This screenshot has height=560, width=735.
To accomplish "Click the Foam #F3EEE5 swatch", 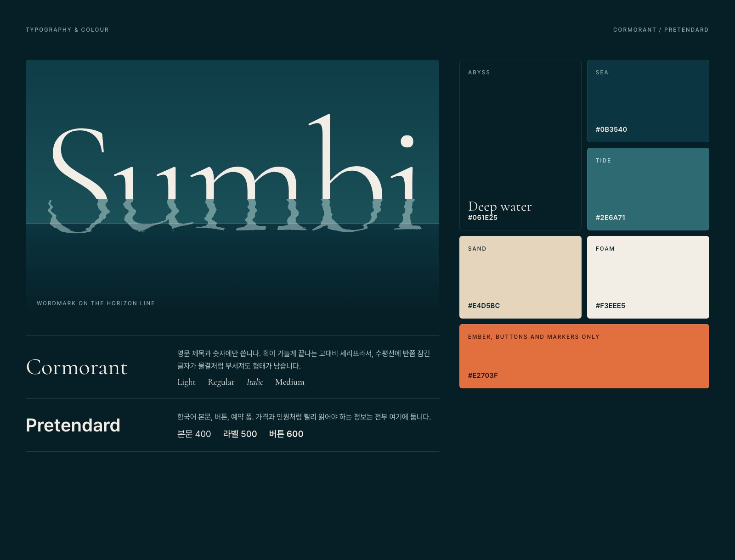I will tap(648, 277).
